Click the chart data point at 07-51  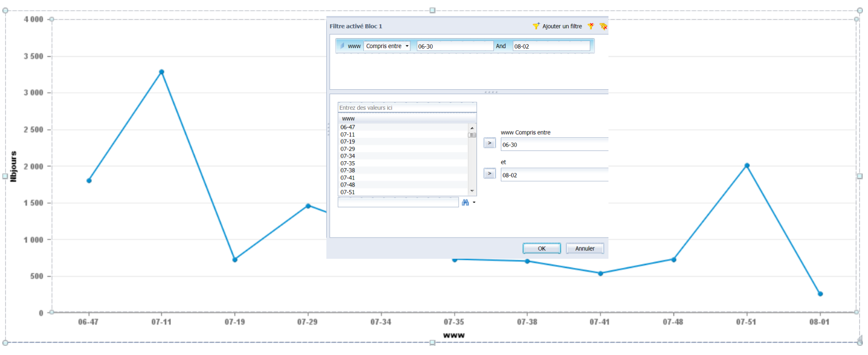747,166
